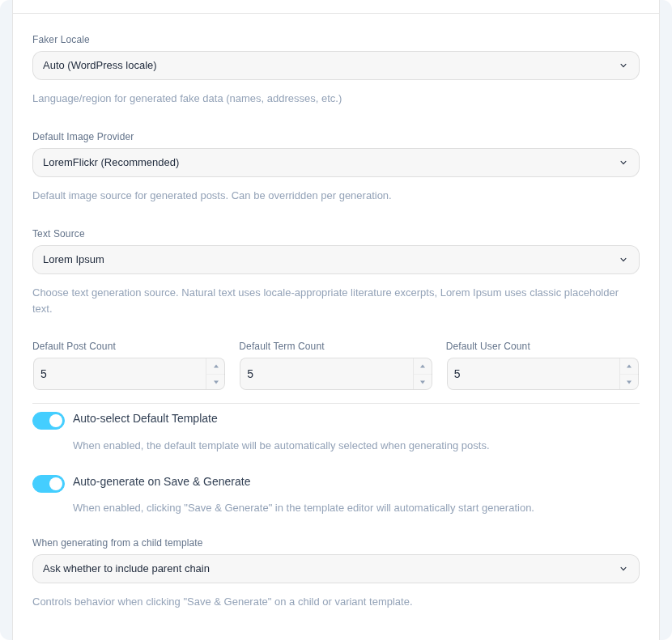Select the Default Term Count value

[x=324, y=374]
